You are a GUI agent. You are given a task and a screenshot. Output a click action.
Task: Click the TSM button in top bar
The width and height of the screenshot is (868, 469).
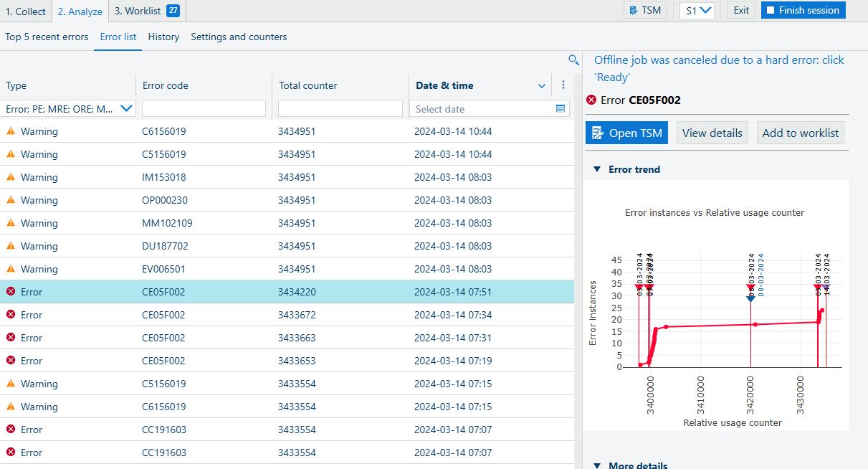pos(645,10)
